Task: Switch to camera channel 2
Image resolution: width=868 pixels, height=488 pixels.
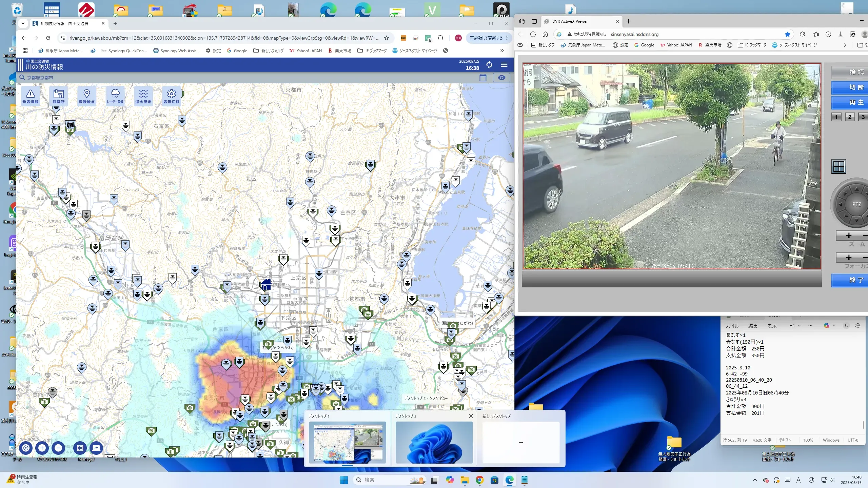Action: click(x=849, y=117)
